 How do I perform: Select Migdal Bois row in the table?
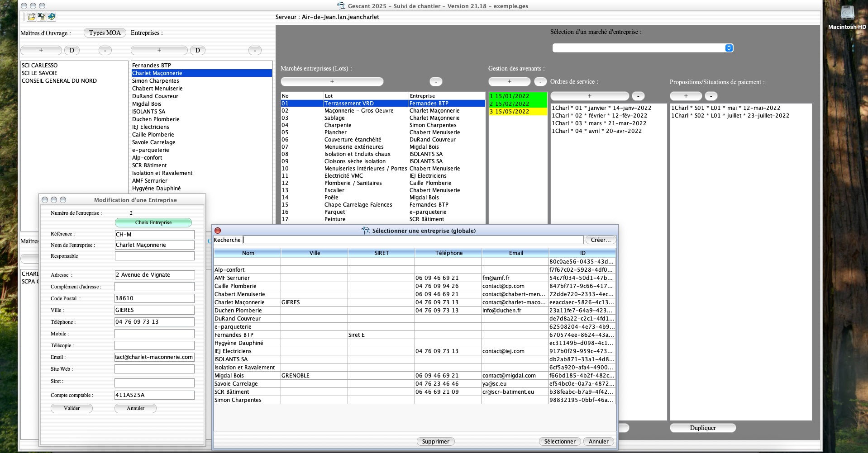point(247,376)
